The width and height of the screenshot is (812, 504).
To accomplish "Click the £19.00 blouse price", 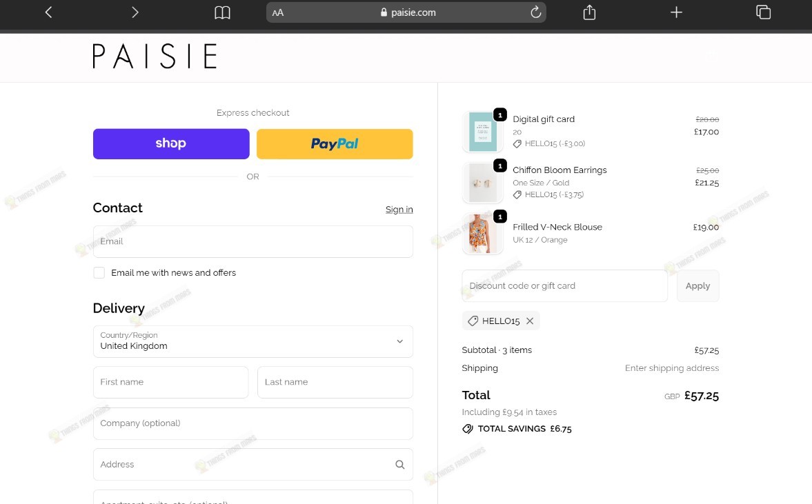I will 706,227.
